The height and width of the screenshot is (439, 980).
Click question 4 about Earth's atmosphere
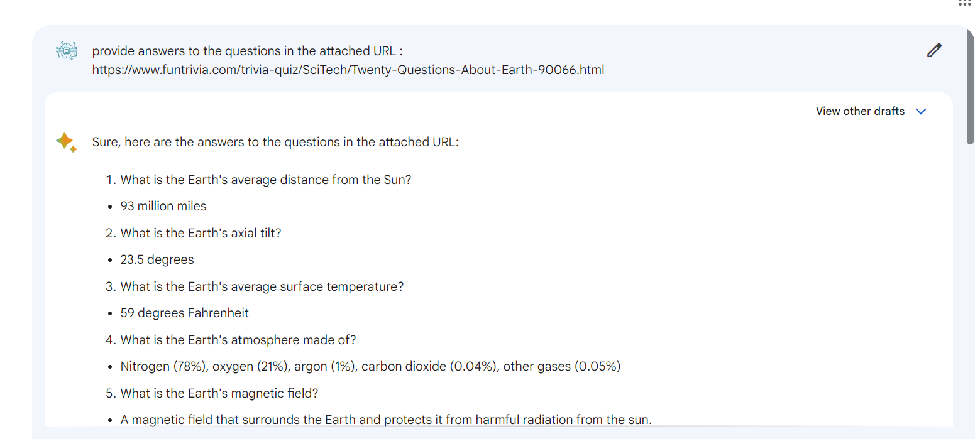click(238, 340)
